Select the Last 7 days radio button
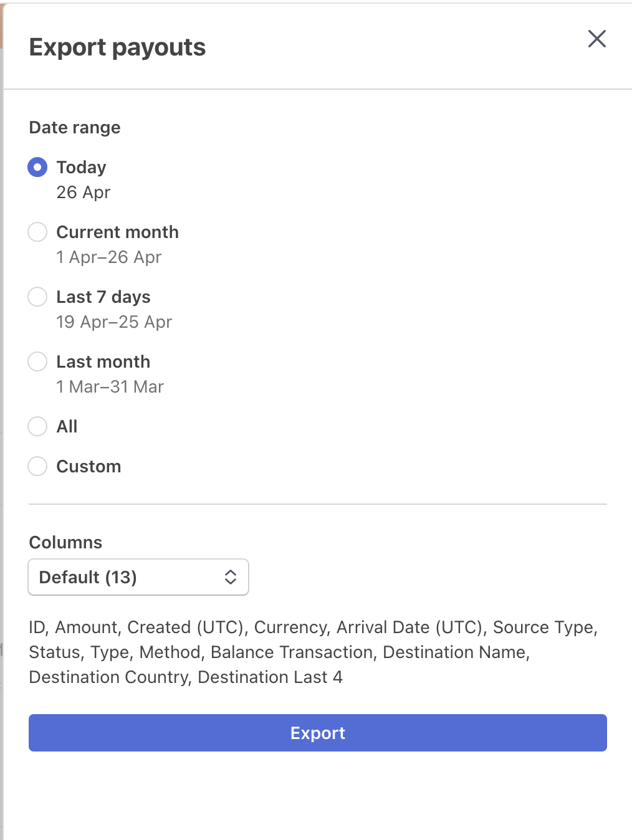632x840 pixels. pos(37,297)
